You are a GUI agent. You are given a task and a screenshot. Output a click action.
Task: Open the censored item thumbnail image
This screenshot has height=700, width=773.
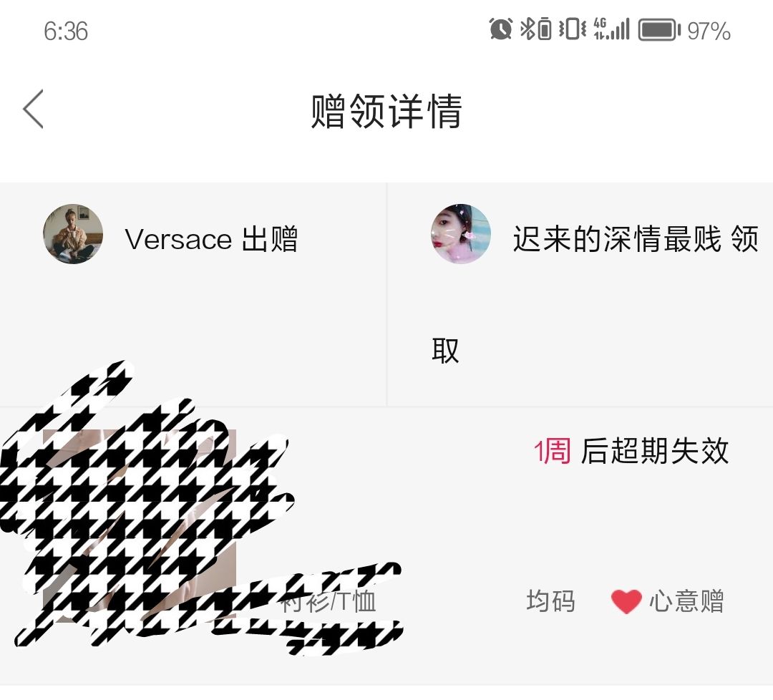click(140, 523)
